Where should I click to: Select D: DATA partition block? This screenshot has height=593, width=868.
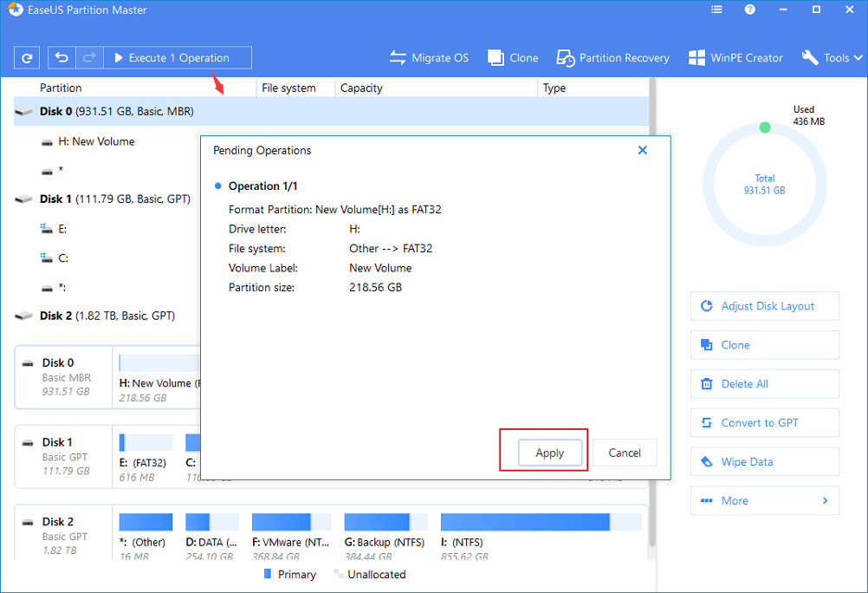(211, 537)
